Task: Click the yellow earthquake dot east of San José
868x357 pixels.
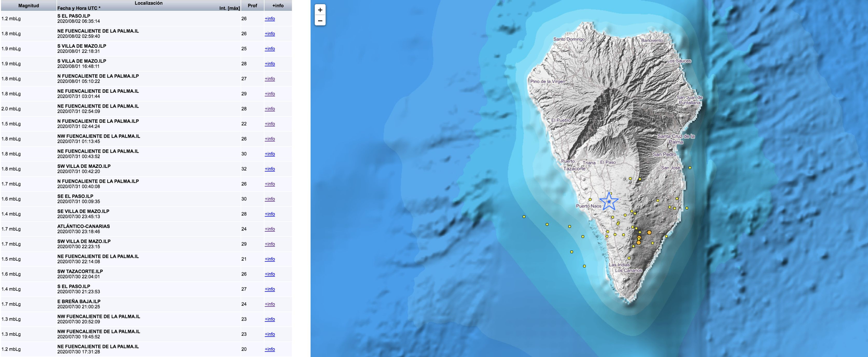Action: [x=690, y=167]
